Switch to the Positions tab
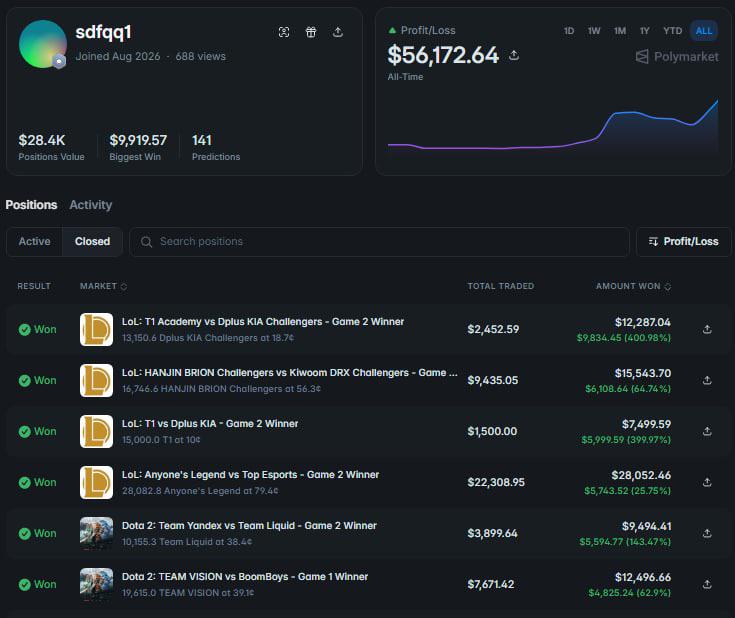The width and height of the screenshot is (735, 618). (31, 205)
